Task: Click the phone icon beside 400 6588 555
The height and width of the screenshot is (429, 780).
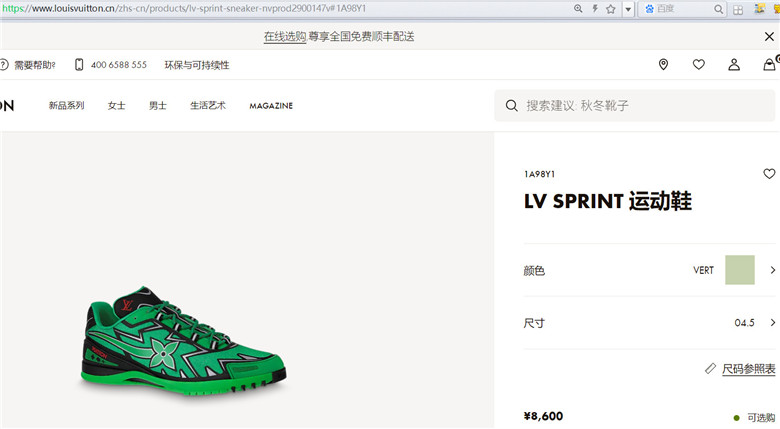Action: click(x=79, y=65)
